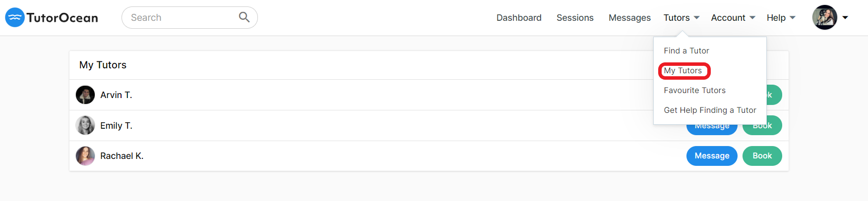Message Rachael K. using the blue button
The height and width of the screenshot is (201, 868).
pyautogui.click(x=712, y=156)
